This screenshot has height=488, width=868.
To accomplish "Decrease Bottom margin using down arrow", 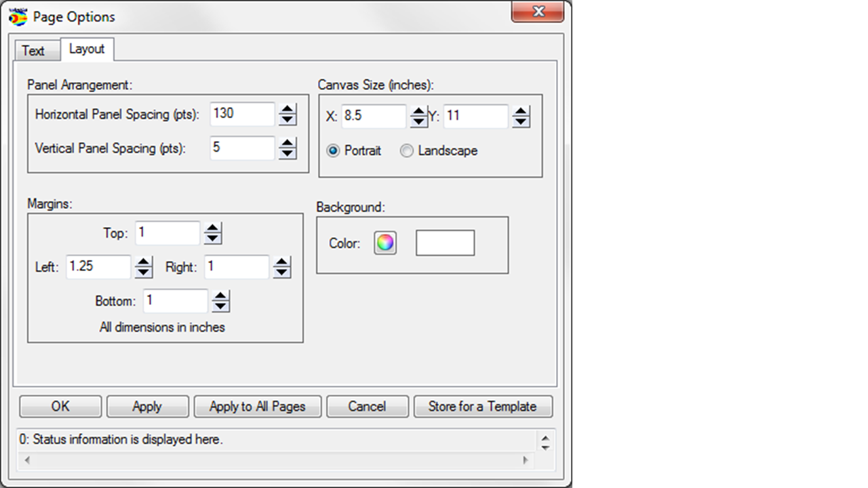I will coord(221,306).
